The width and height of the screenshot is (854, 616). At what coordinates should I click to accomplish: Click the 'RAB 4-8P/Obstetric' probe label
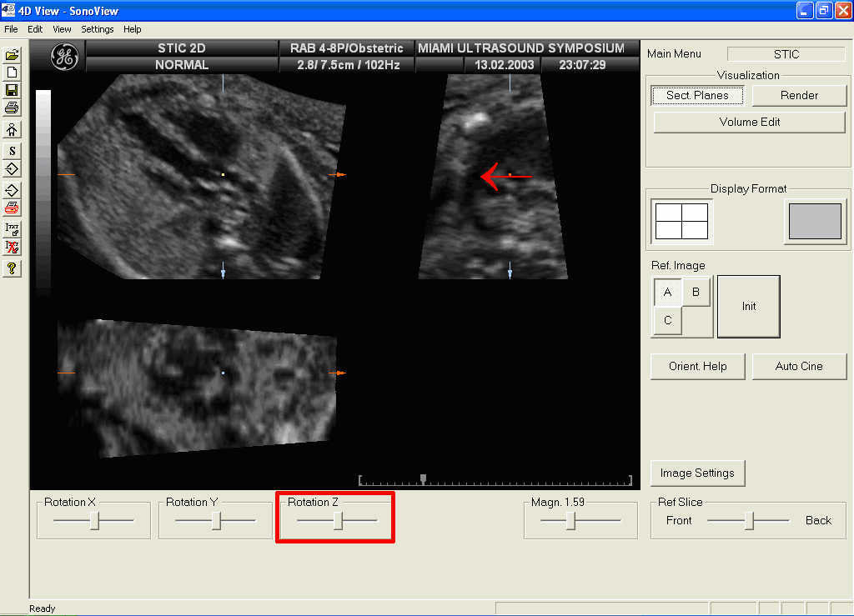tap(346, 48)
